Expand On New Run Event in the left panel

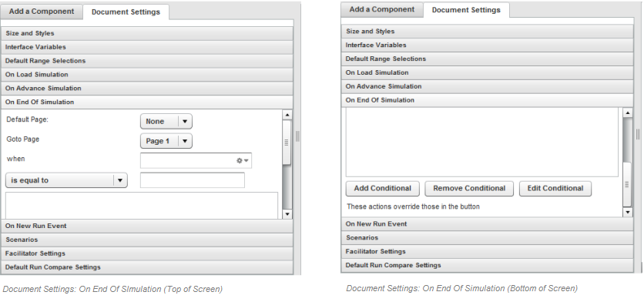(146, 226)
